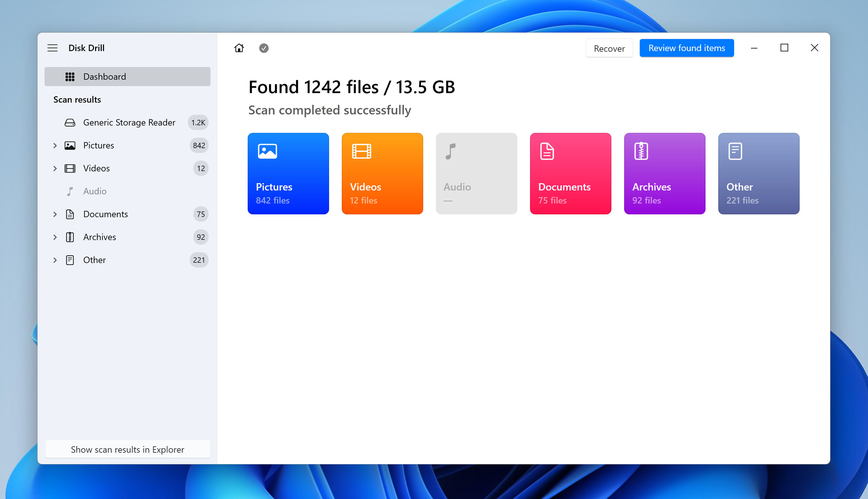This screenshot has width=868, height=499.
Task: Go to the Home screen icon
Action: (x=239, y=48)
